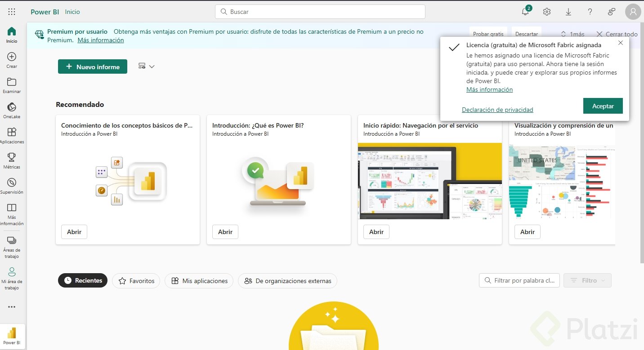Open the layout view dropdown
The image size is (644, 350).
[x=147, y=66]
